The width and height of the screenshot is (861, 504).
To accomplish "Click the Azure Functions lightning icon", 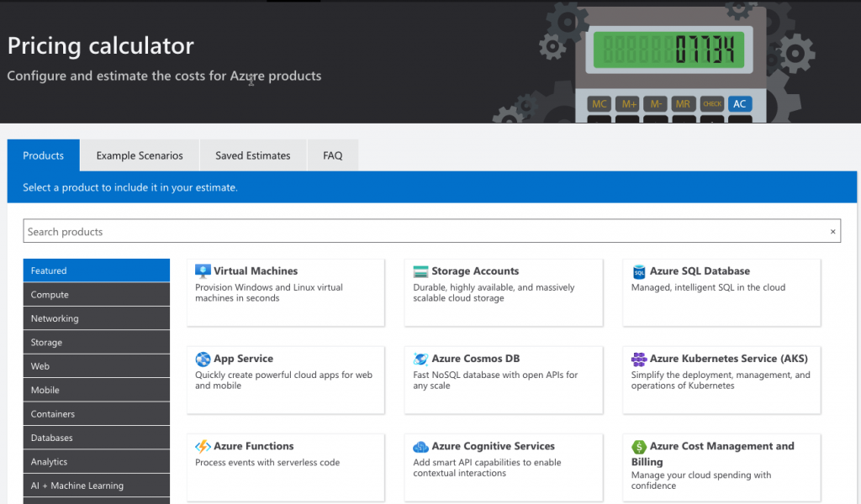I will pyautogui.click(x=203, y=446).
